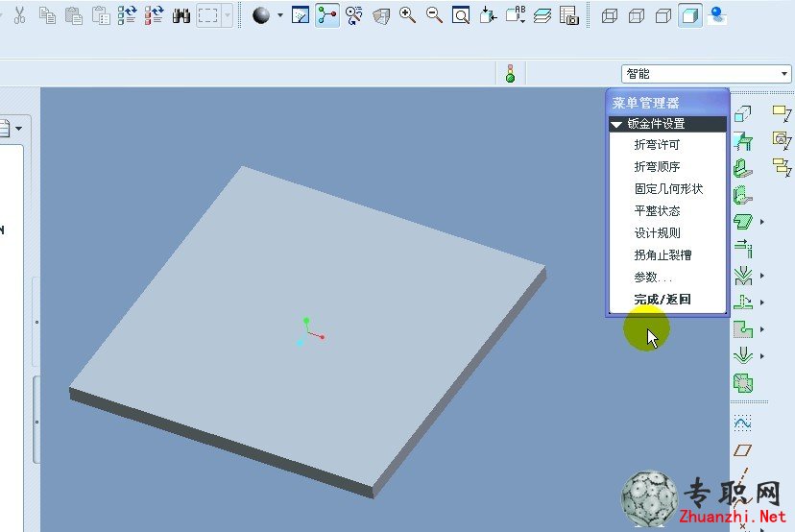Click the green flat sheet wall icon
The image size is (795, 532).
pyautogui.click(x=743, y=222)
